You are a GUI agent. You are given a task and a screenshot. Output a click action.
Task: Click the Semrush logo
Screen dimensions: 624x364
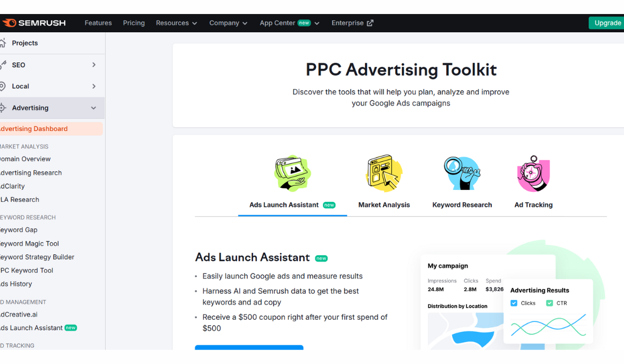[34, 23]
